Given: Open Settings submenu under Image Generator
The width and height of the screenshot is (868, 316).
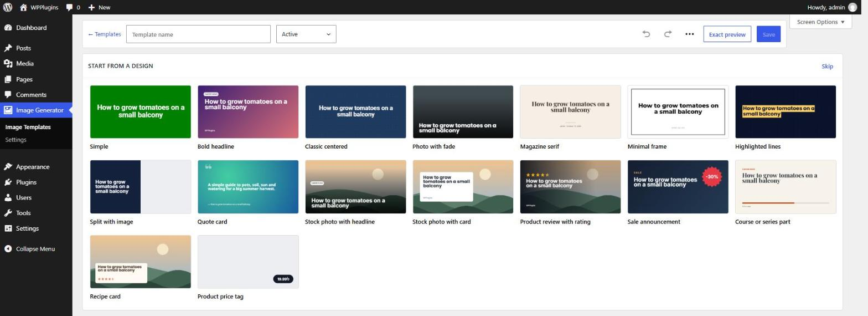Looking at the screenshot, I should pos(15,140).
